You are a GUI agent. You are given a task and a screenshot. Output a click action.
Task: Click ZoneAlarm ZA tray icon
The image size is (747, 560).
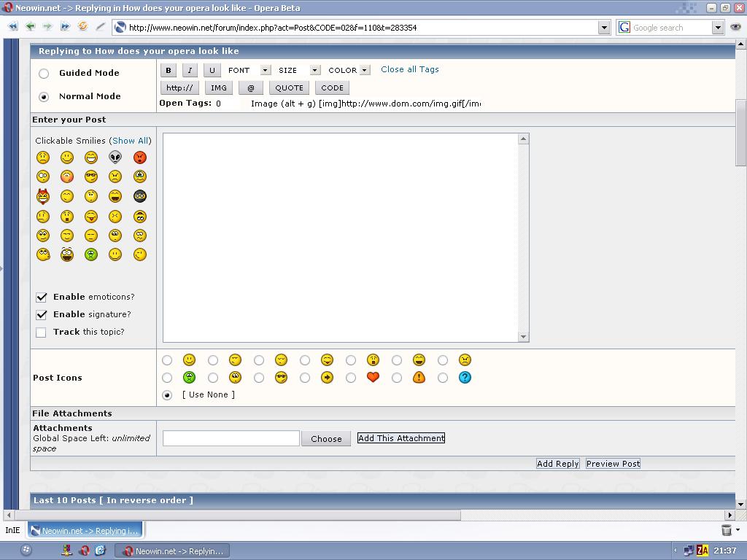(x=703, y=551)
